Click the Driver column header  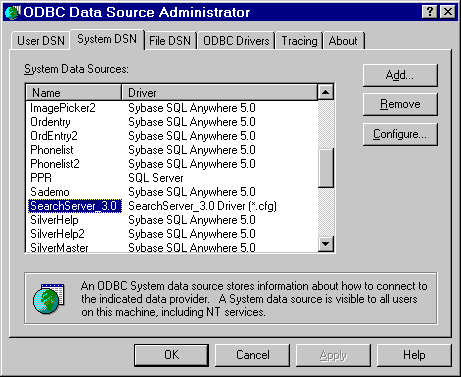[220, 93]
